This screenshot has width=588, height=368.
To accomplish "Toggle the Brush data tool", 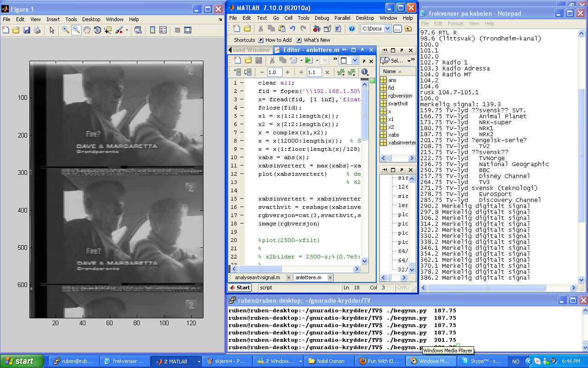I will [119, 30].
